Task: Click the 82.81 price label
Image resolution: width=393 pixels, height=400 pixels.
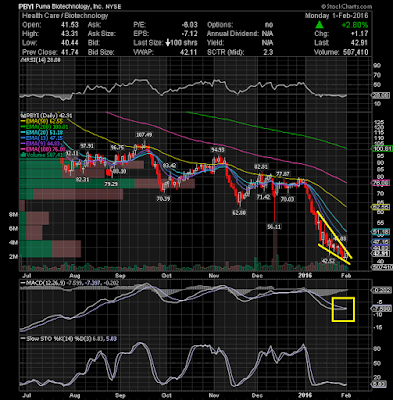Action: coord(261,166)
